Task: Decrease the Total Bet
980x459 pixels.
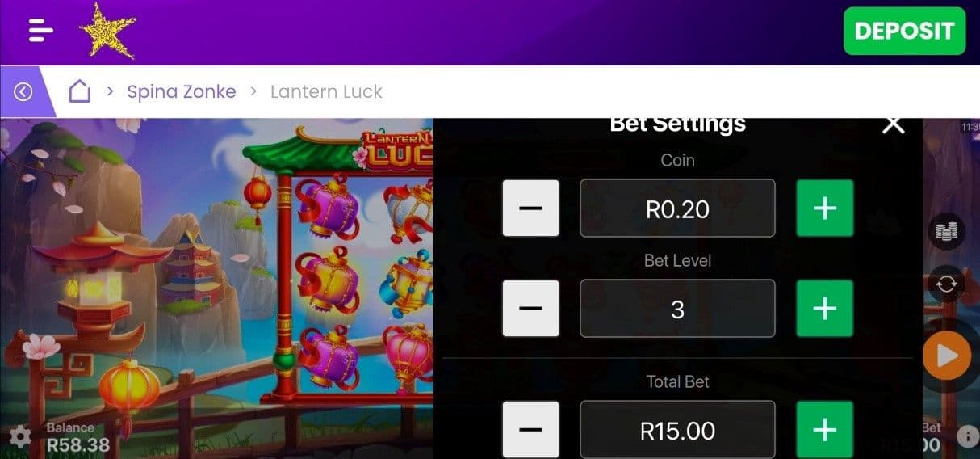Action: 530,430
